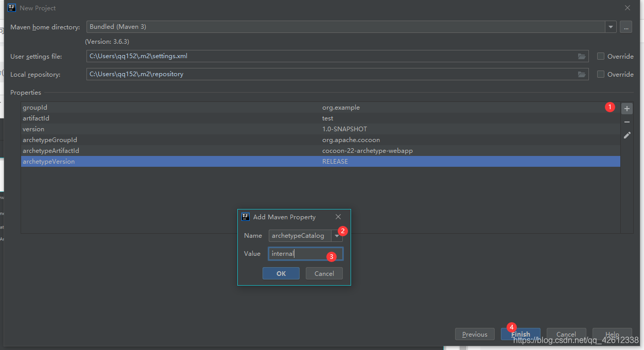This screenshot has width=644, height=350.
Task: Click IntelliJ icon in Add Maven Property title
Action: click(x=246, y=217)
